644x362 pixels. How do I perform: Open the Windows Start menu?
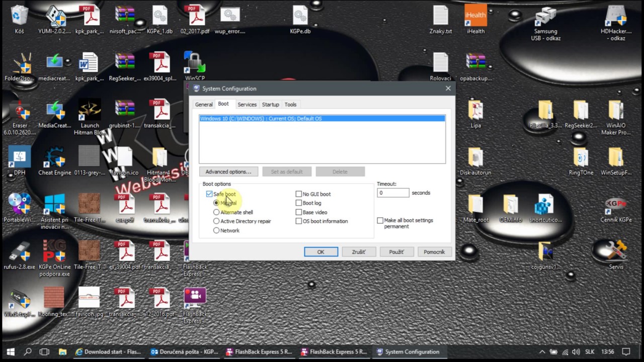(x=11, y=352)
